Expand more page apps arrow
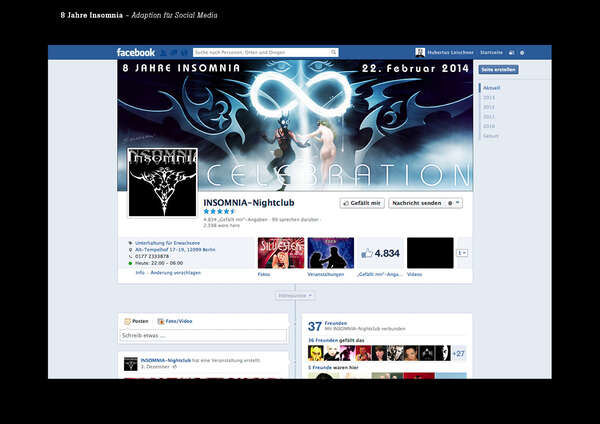Screen dimensions: 600x424 (462, 253)
